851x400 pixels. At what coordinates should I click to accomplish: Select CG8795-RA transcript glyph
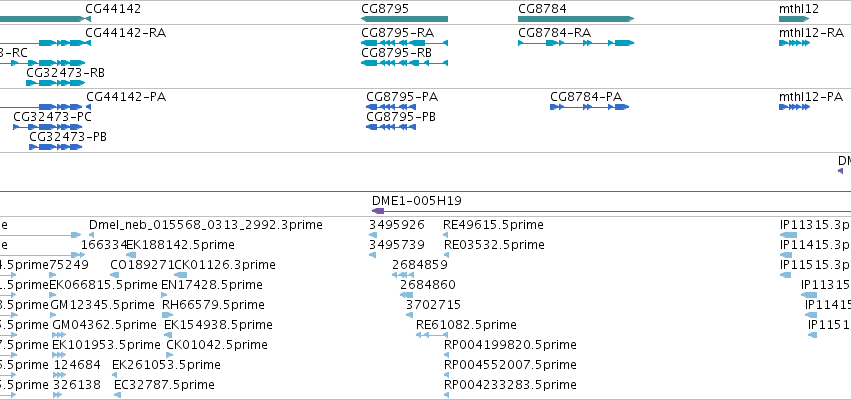[x=404, y=43]
